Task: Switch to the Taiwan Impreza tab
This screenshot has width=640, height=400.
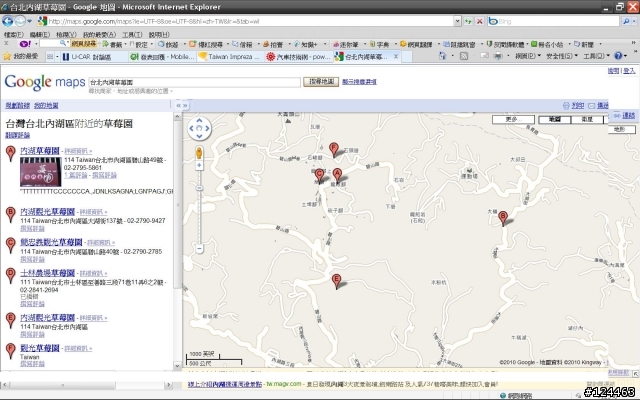Action: click(x=229, y=57)
